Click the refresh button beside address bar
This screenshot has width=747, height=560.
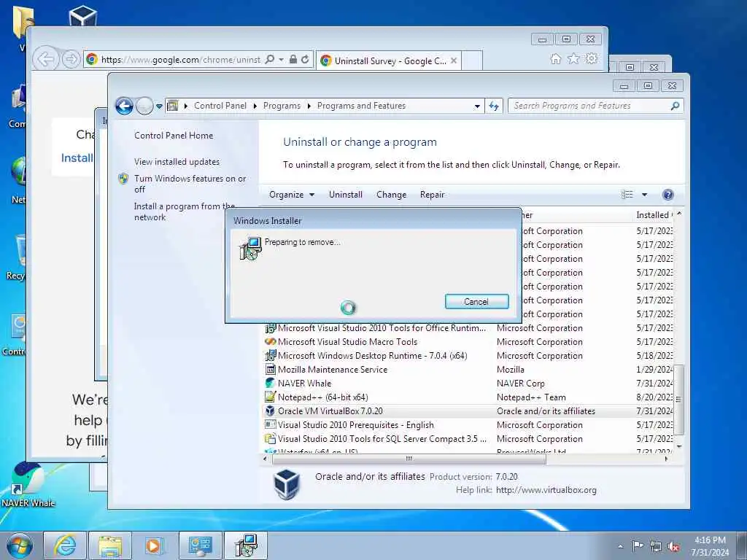[x=494, y=106]
